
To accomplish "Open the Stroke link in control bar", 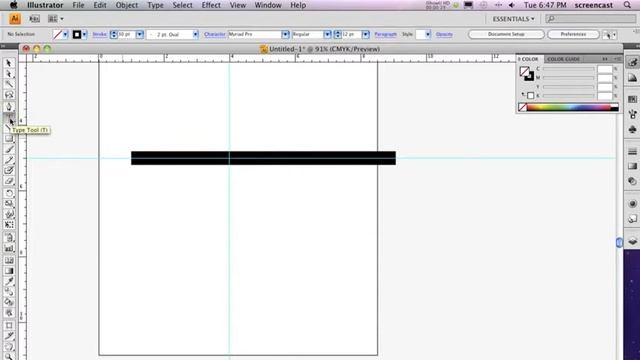I will [x=100, y=35].
